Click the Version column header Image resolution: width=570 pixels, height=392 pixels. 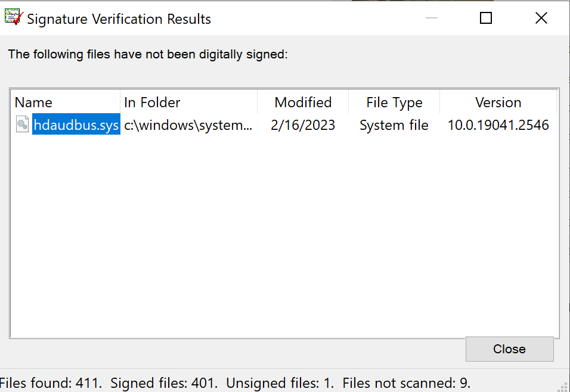coord(498,102)
